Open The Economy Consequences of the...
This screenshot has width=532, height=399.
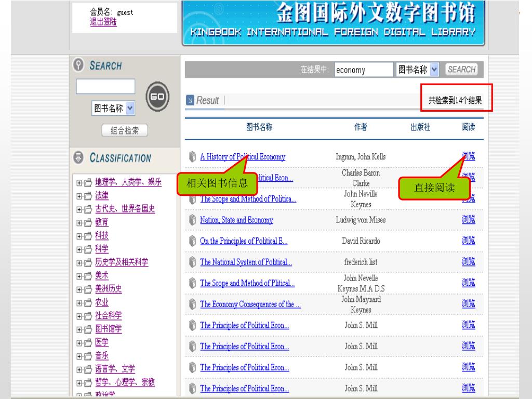[x=250, y=304]
